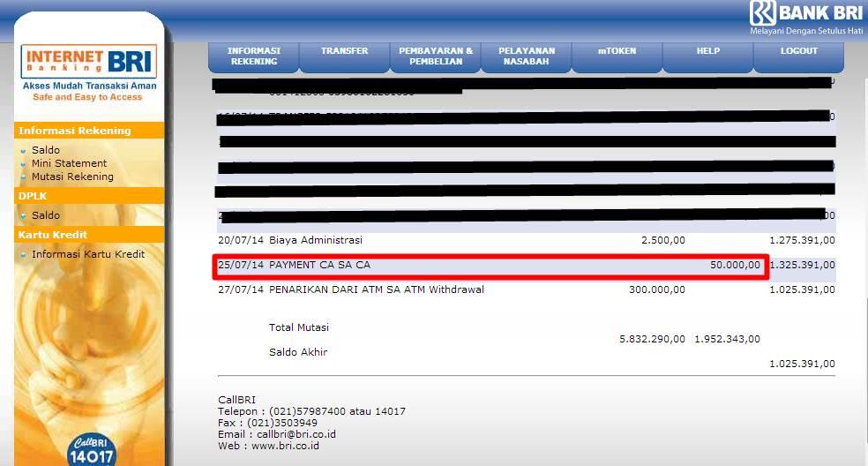Click the Melayani Dengan Setulus Hati slogan

click(x=806, y=31)
